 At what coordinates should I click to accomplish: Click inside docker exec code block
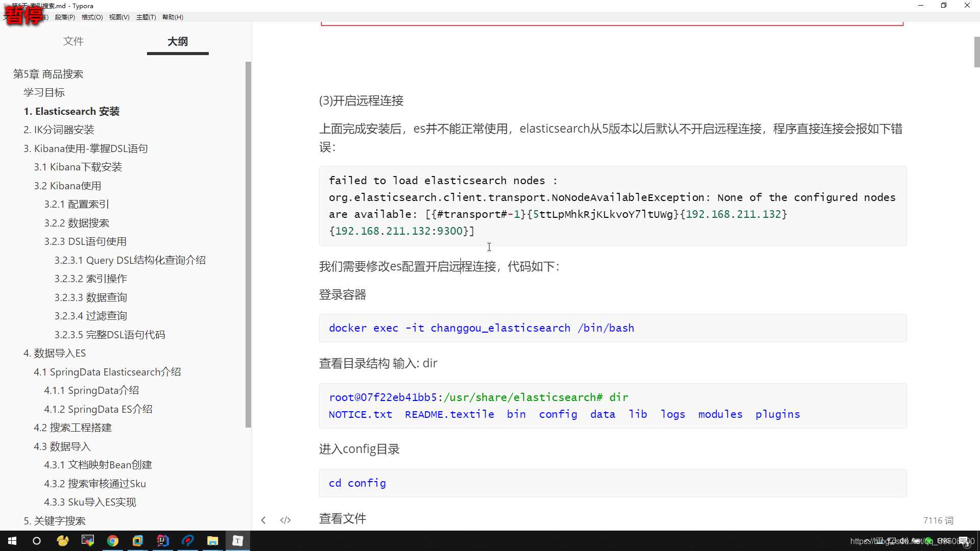[x=612, y=328]
